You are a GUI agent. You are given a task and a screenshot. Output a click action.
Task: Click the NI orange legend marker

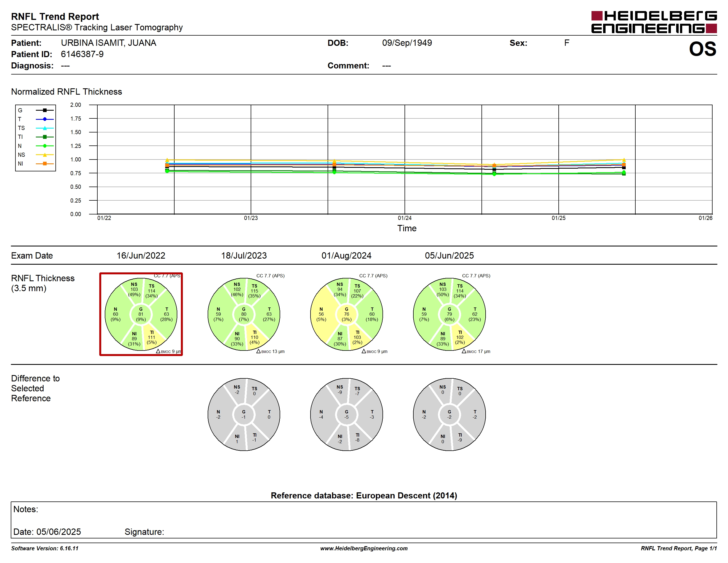pos(45,163)
